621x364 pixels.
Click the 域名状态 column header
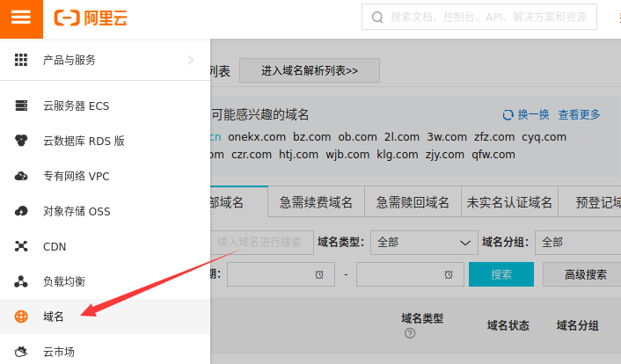(508, 325)
